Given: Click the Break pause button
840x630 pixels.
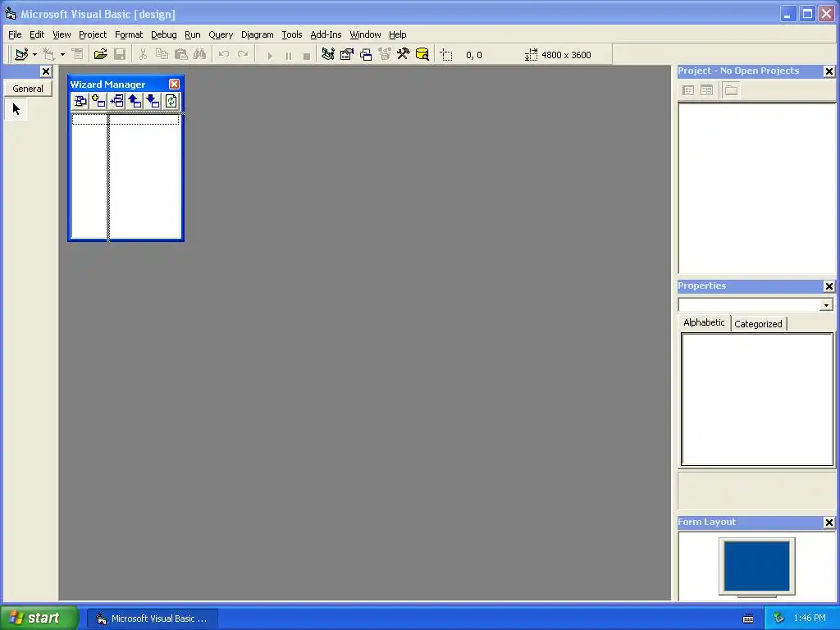Looking at the screenshot, I should [288, 55].
